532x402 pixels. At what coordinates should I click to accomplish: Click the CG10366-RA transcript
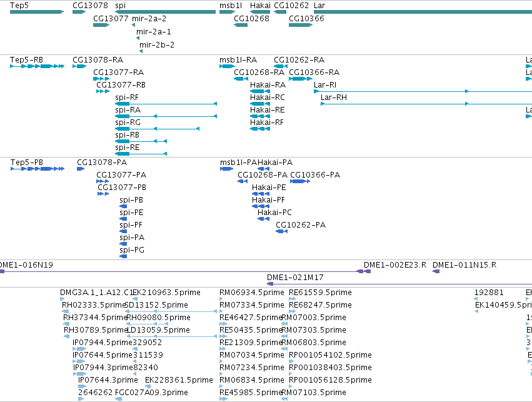[301, 79]
